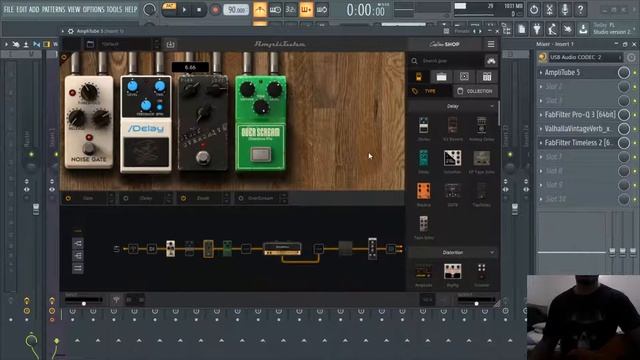Open the Custom SHOP tab
This screenshot has width=640, height=360.
pos(444,44)
